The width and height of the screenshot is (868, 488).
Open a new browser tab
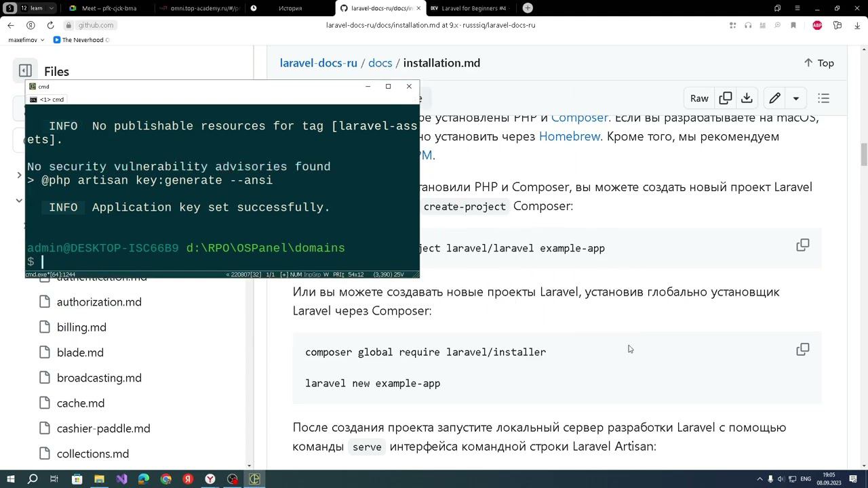pos(528,8)
